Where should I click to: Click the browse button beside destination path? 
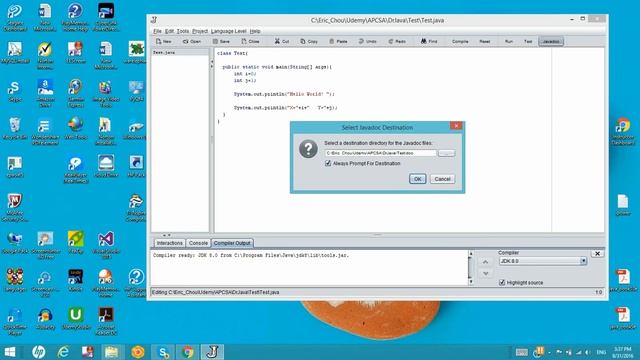click(447, 153)
